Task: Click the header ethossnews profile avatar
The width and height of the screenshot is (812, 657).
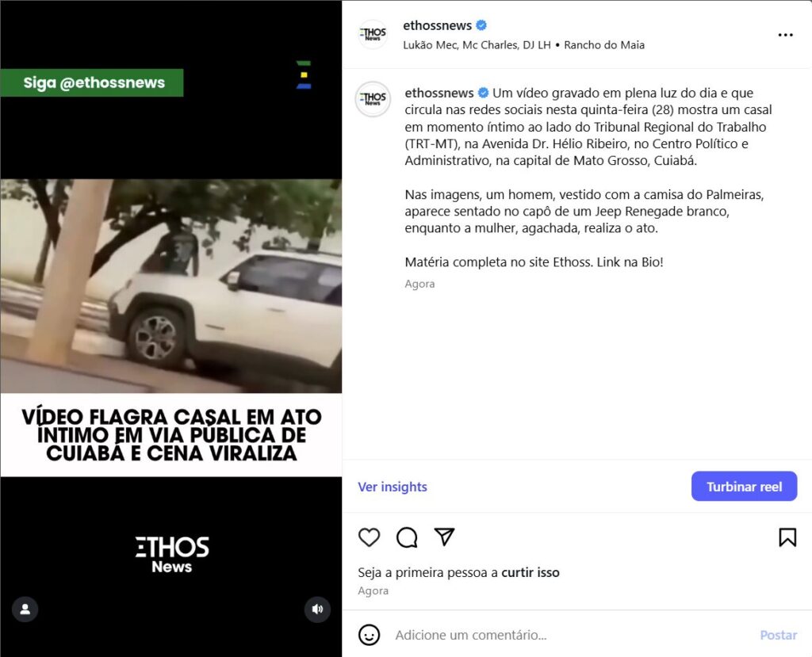Action: (x=373, y=35)
